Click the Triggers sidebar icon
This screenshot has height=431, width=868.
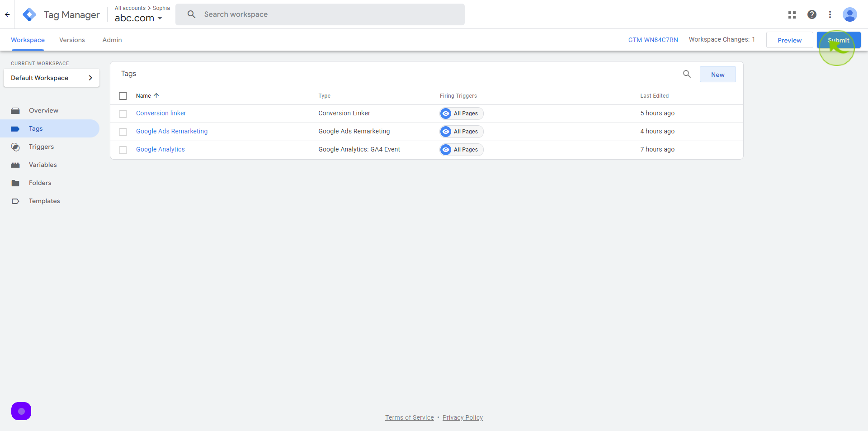click(x=15, y=147)
